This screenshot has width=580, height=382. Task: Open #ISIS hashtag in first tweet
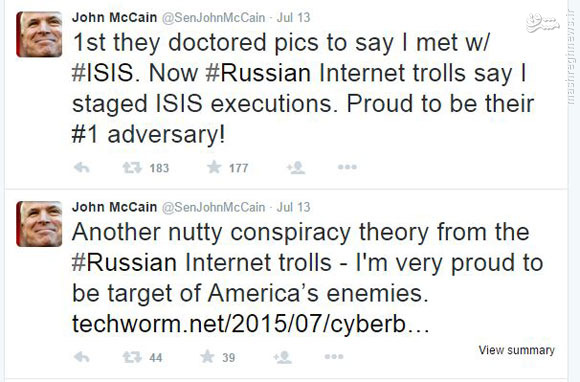tap(102, 73)
